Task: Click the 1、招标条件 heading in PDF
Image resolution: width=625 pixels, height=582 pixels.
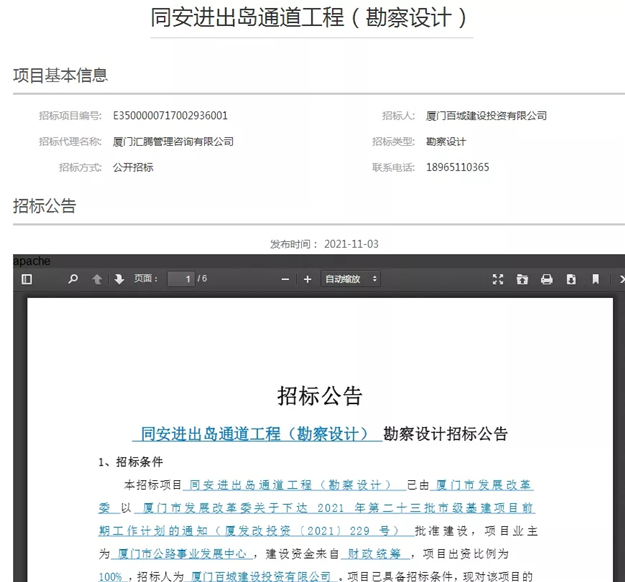Action: 131,462
